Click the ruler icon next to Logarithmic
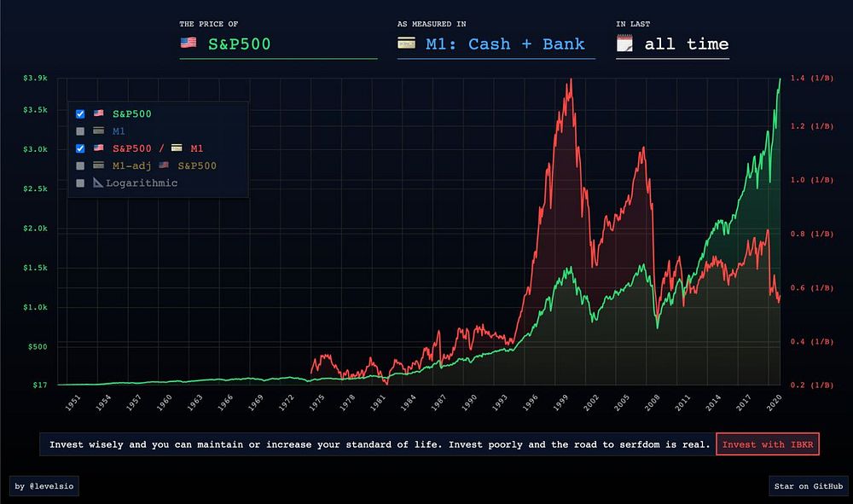 point(98,182)
